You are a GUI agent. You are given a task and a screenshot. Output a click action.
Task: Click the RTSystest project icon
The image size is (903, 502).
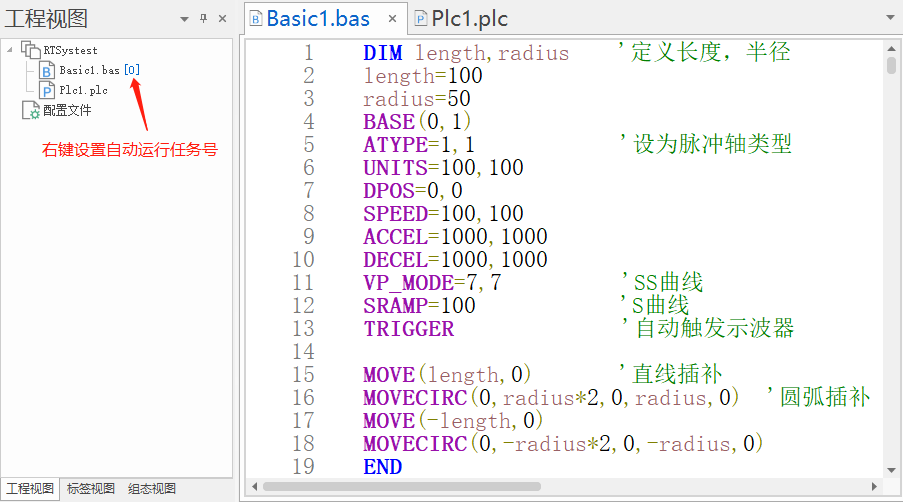[x=31, y=50]
